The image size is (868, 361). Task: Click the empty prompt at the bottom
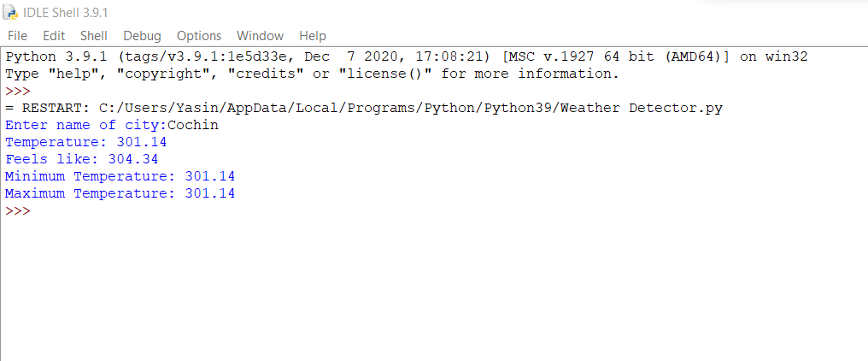click(18, 211)
